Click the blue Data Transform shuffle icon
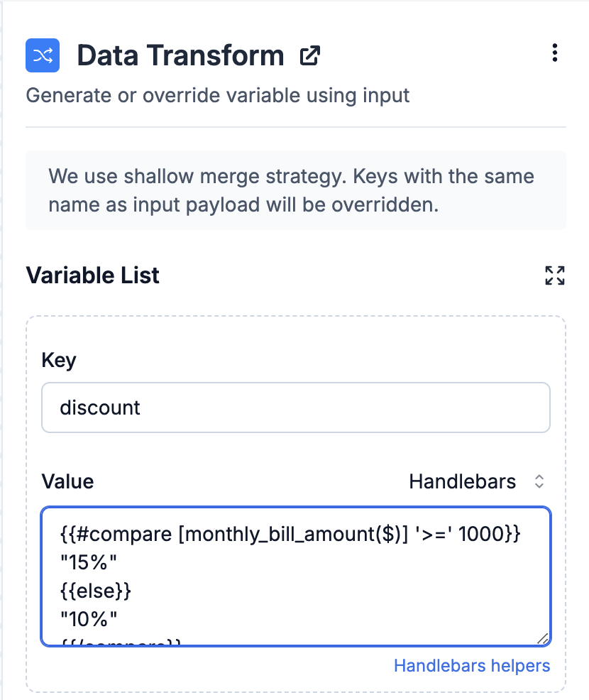The image size is (589, 700). click(43, 55)
